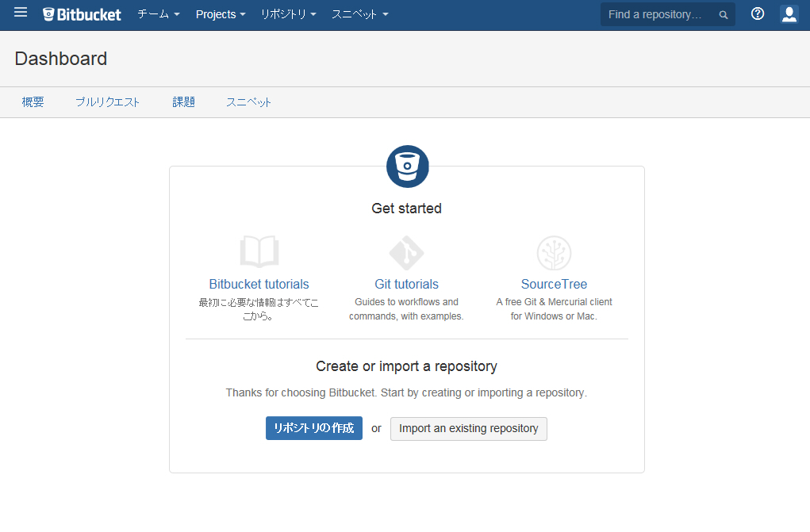Expand the リポジトリ dropdown menu
The height and width of the screenshot is (532, 810).
288,14
